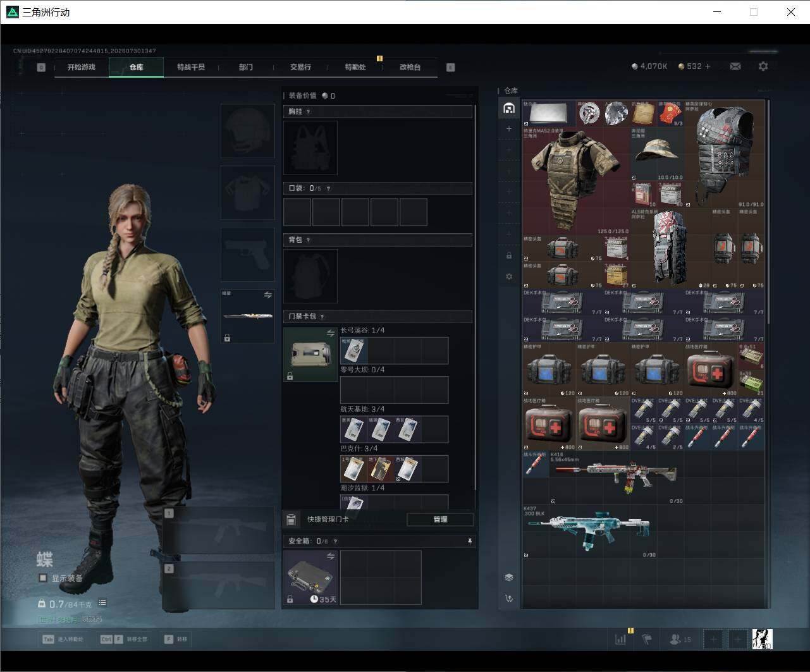Select the keycard case thumbnail
The image size is (810, 672).
tap(310, 355)
